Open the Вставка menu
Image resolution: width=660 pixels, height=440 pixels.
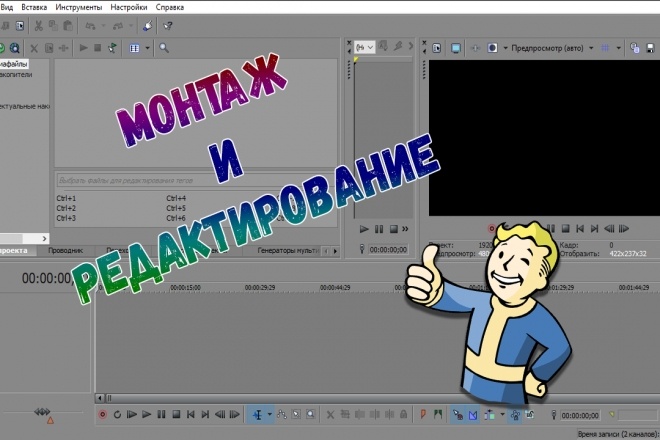click(x=34, y=7)
